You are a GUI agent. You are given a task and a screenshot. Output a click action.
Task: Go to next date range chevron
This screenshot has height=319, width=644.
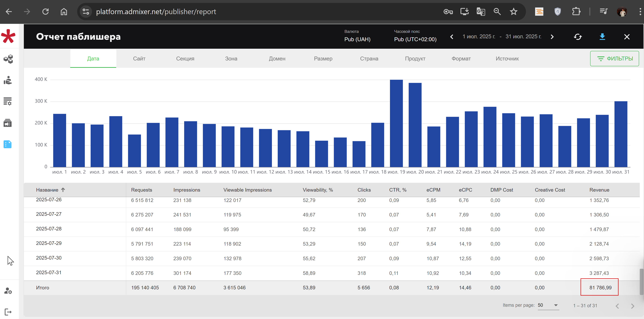(x=552, y=37)
